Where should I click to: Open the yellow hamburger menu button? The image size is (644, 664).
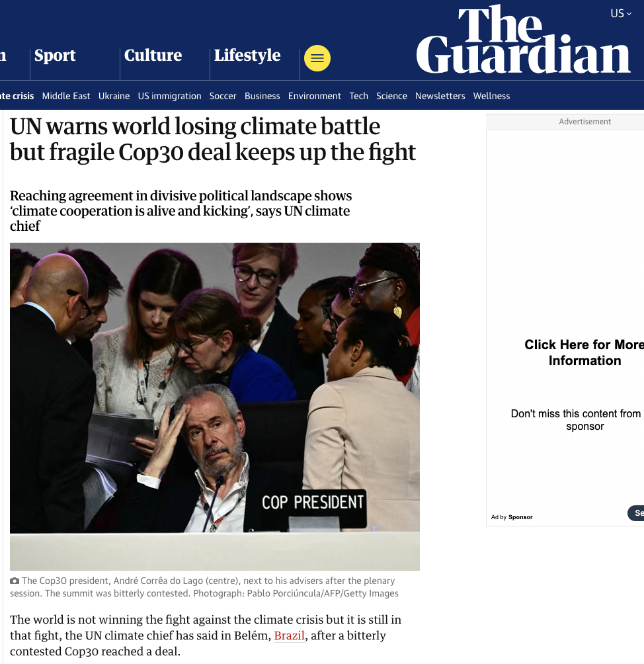(317, 58)
